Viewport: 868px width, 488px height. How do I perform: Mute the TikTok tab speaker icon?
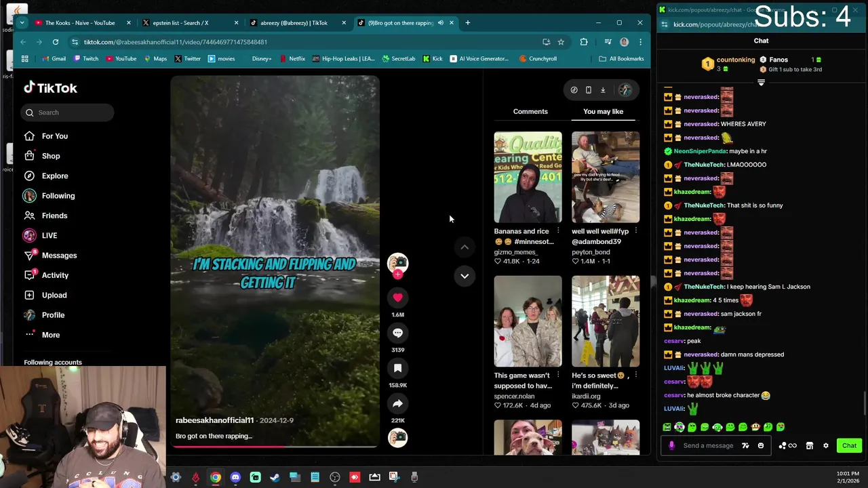(x=440, y=23)
